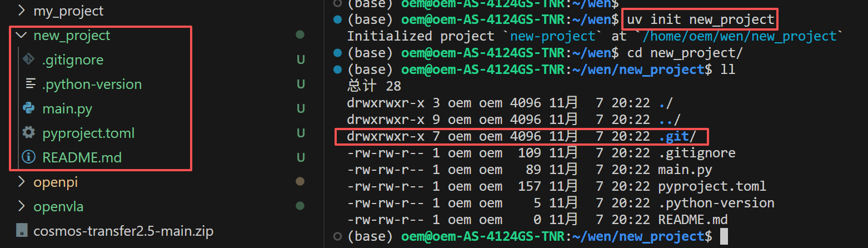Click the info icon beside README.md

pyautogui.click(x=28, y=157)
